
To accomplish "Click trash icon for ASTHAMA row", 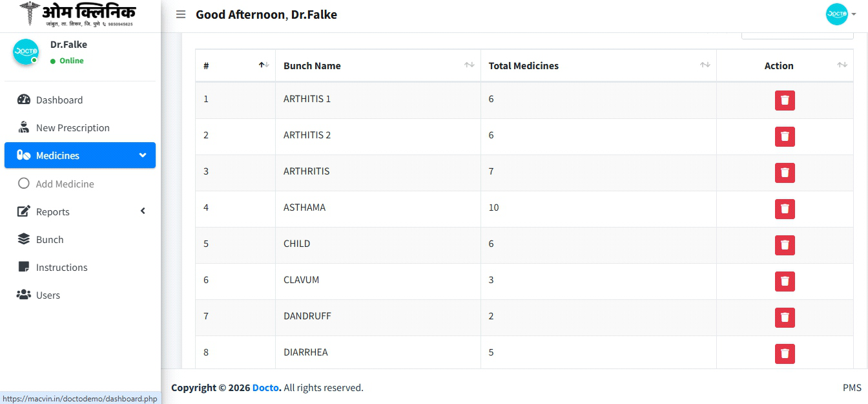I will (x=785, y=209).
